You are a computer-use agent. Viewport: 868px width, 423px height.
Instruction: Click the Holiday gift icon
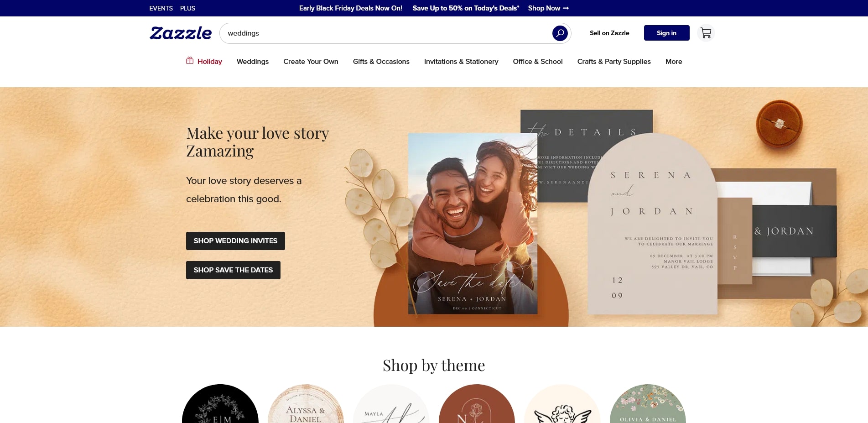190,61
